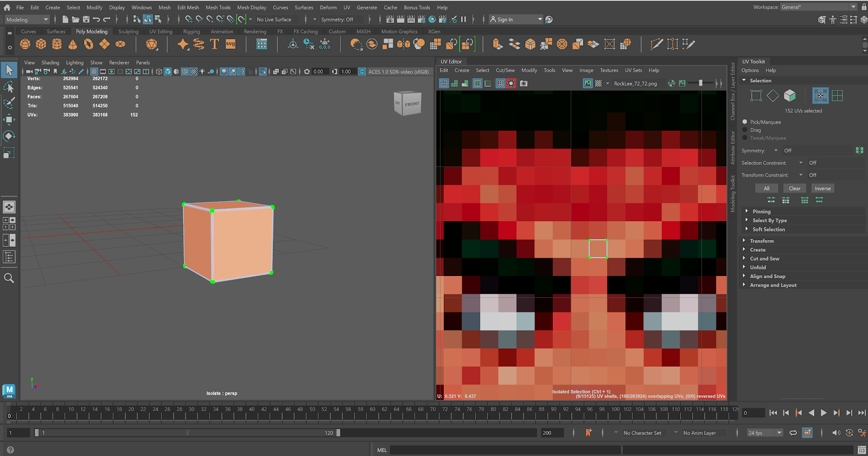Open the Cut/Sew menu in UV Editor
Image resolution: width=868 pixels, height=456 pixels.
click(x=505, y=70)
